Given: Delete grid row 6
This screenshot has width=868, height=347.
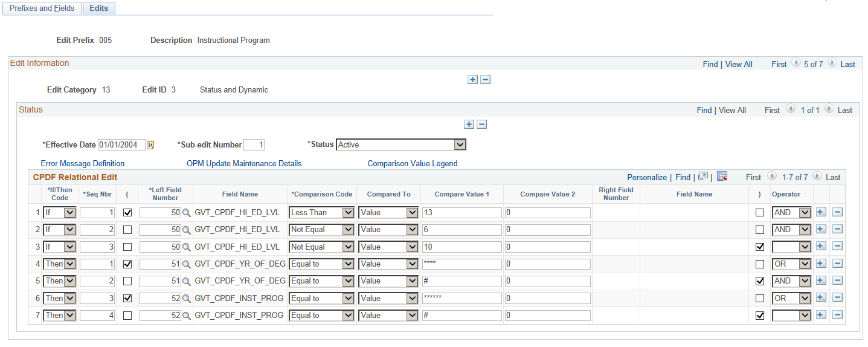Looking at the screenshot, I should (x=837, y=298).
